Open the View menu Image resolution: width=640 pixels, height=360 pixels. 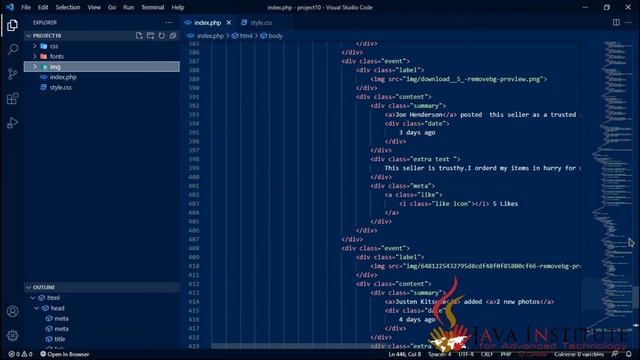tap(94, 7)
